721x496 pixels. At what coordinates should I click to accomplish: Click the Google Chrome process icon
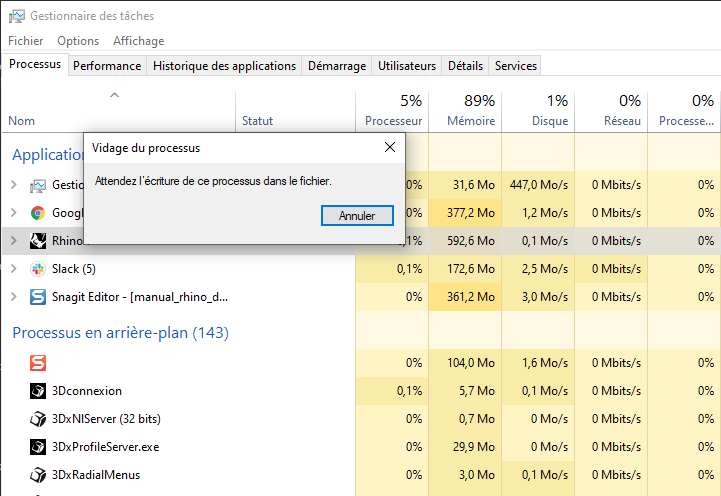click(x=38, y=213)
